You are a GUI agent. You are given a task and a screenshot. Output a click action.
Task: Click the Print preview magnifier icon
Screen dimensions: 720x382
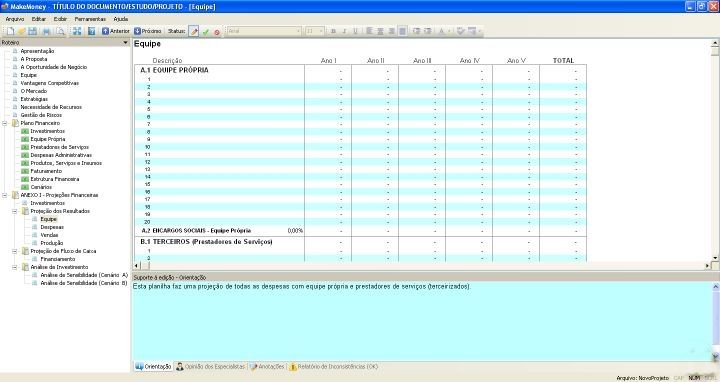tap(60, 31)
